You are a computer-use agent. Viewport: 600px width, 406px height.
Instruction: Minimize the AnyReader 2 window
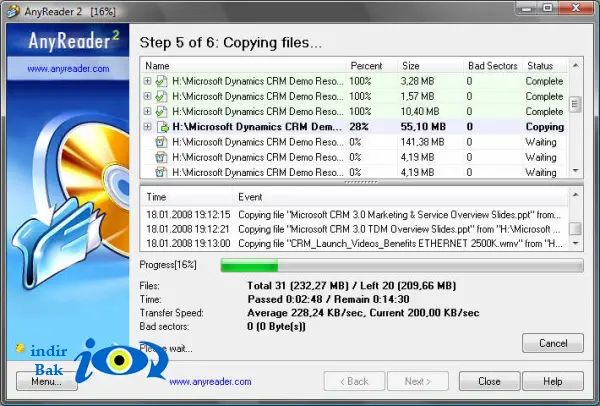527,8
